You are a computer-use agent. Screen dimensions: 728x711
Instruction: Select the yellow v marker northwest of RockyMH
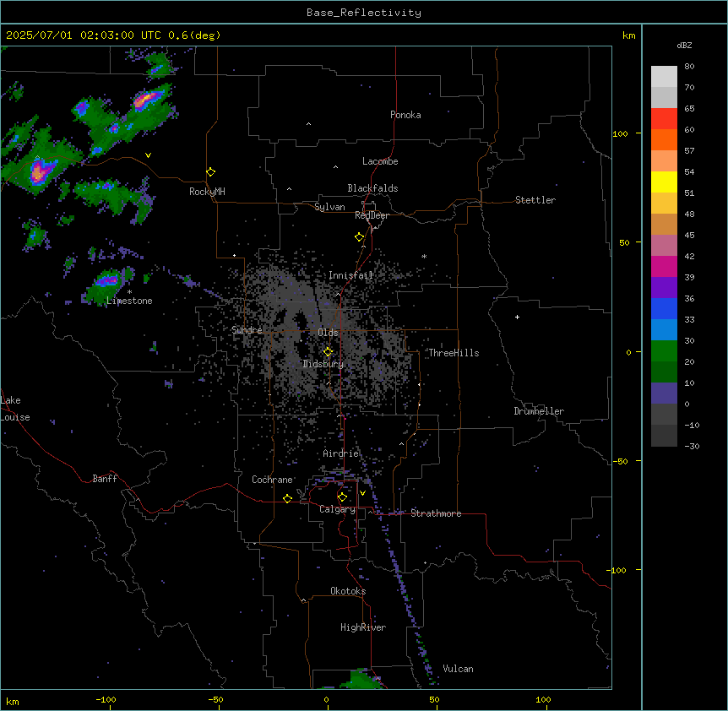148,155
